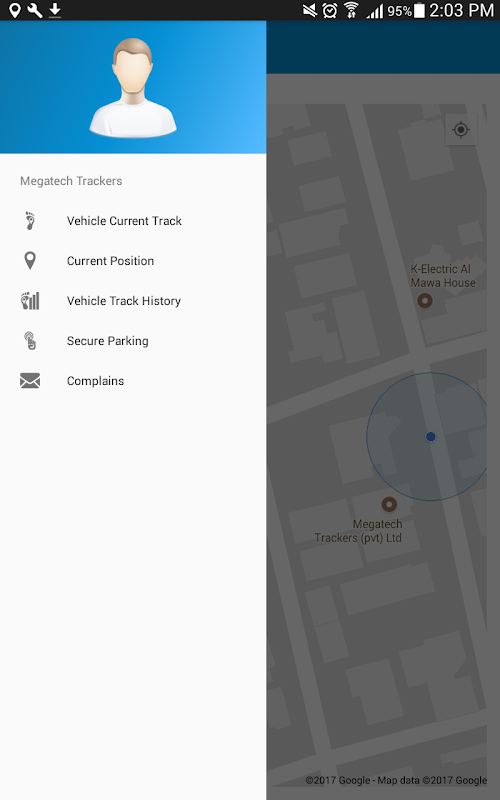
Task: Open Vehicle Track History entry
Action: pyautogui.click(x=133, y=301)
